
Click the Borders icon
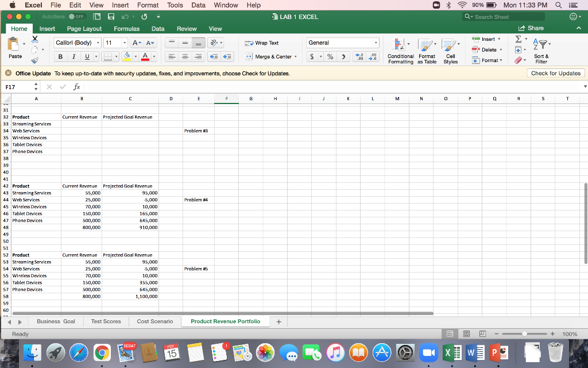coord(108,57)
